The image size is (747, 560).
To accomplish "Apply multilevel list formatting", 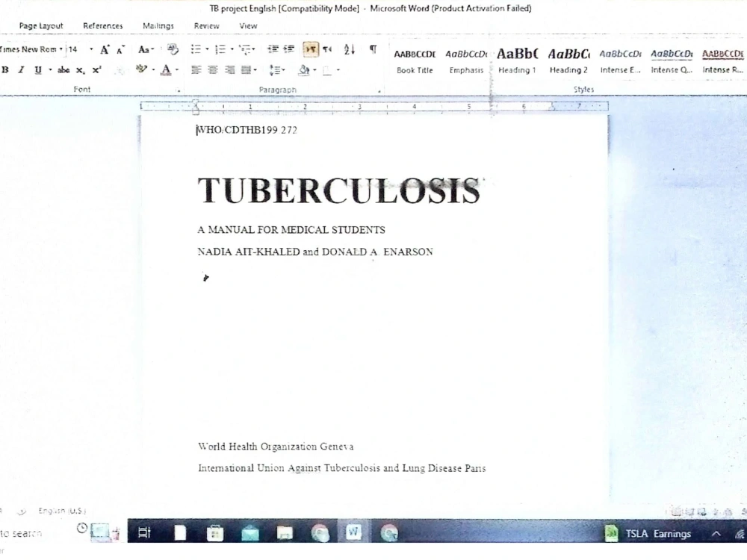I will click(245, 49).
